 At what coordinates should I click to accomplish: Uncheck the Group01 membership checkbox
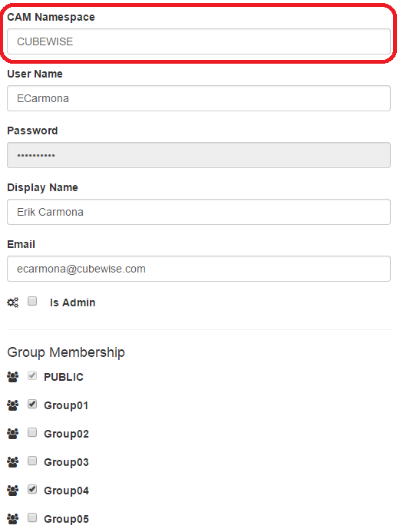32,404
